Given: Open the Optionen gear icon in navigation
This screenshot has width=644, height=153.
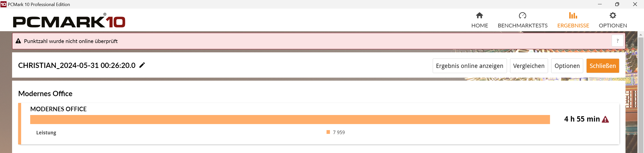Looking at the screenshot, I should tap(613, 16).
